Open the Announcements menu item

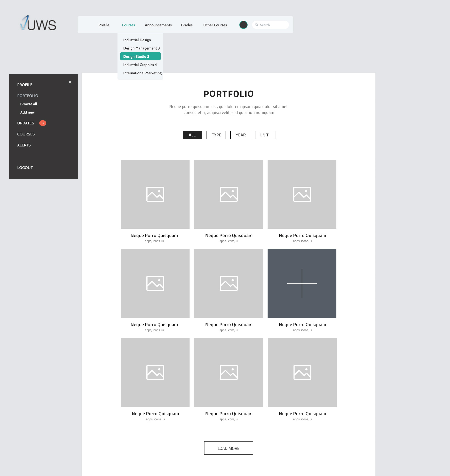click(158, 25)
